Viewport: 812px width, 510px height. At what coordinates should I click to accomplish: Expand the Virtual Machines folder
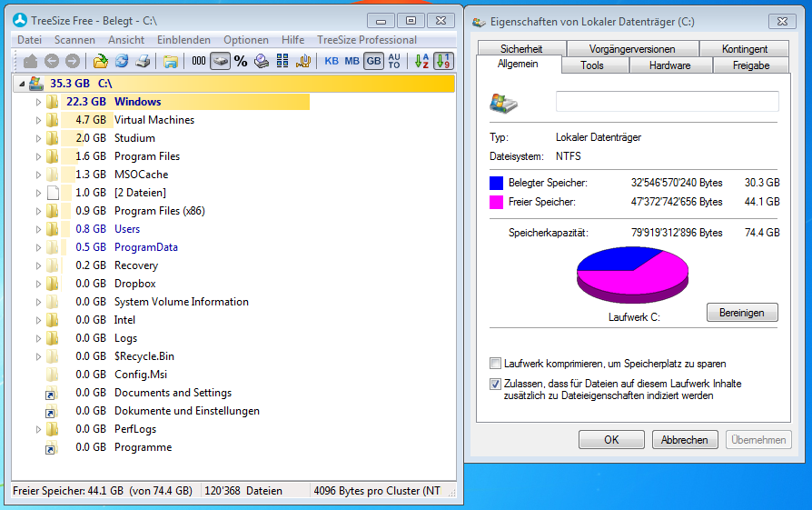point(38,120)
